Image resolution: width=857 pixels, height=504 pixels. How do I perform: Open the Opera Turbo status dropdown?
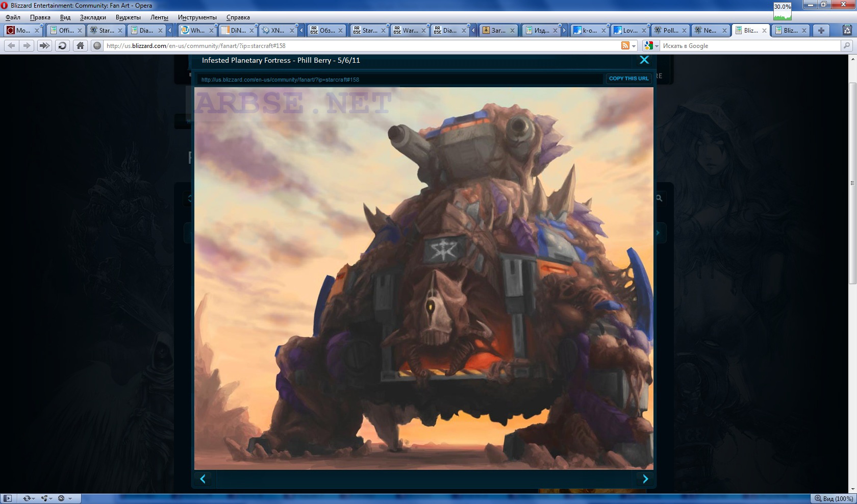[x=65, y=498]
